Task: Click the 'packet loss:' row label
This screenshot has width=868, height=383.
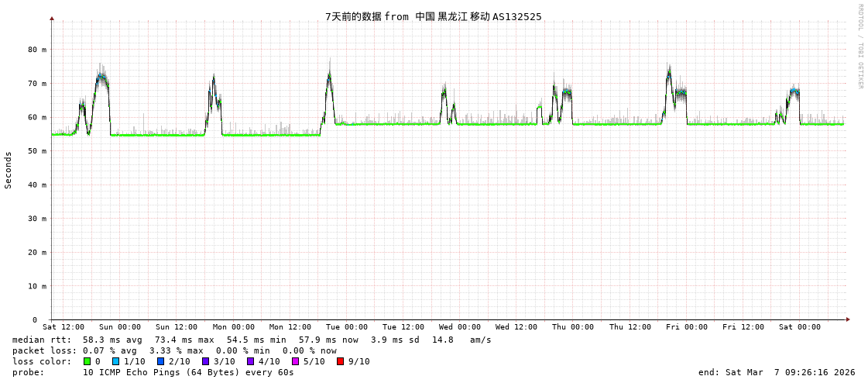Action: point(43,351)
